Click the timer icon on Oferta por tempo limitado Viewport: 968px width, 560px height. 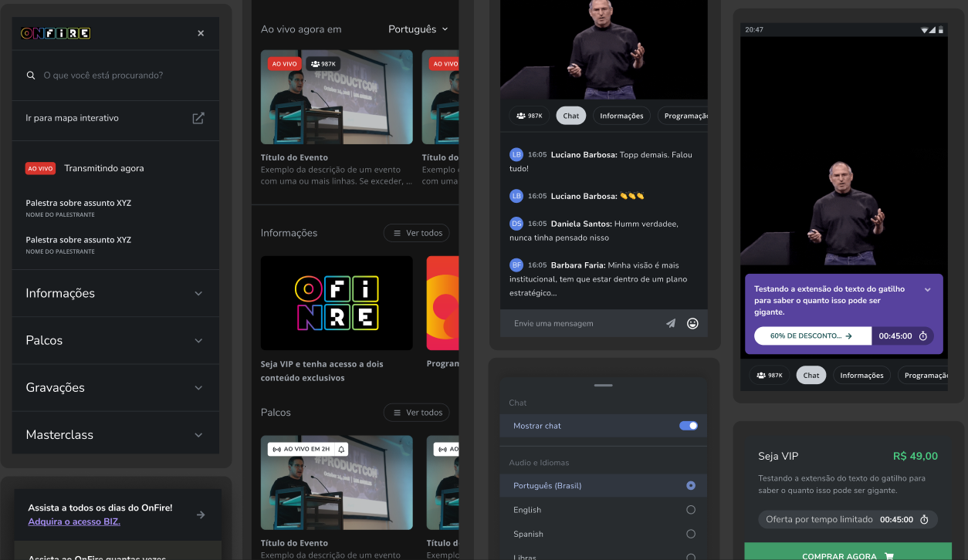[924, 520]
